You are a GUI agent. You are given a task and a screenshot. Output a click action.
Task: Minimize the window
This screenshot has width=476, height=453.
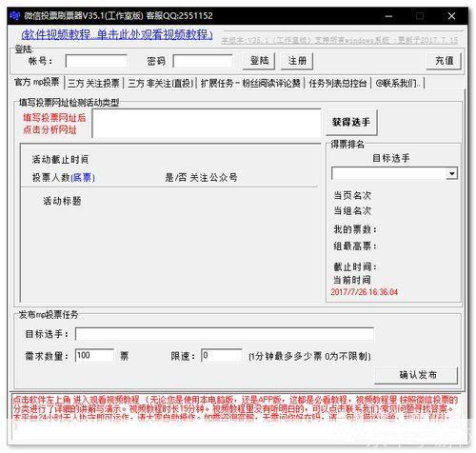click(389, 16)
